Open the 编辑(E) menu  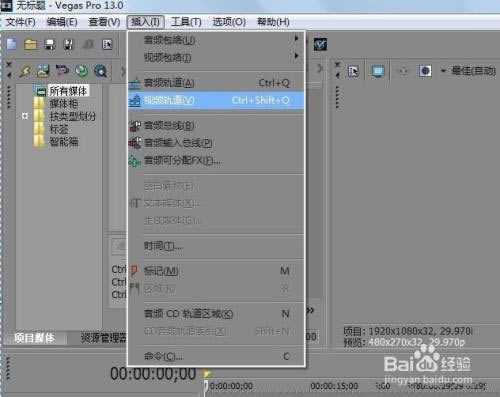62,22
